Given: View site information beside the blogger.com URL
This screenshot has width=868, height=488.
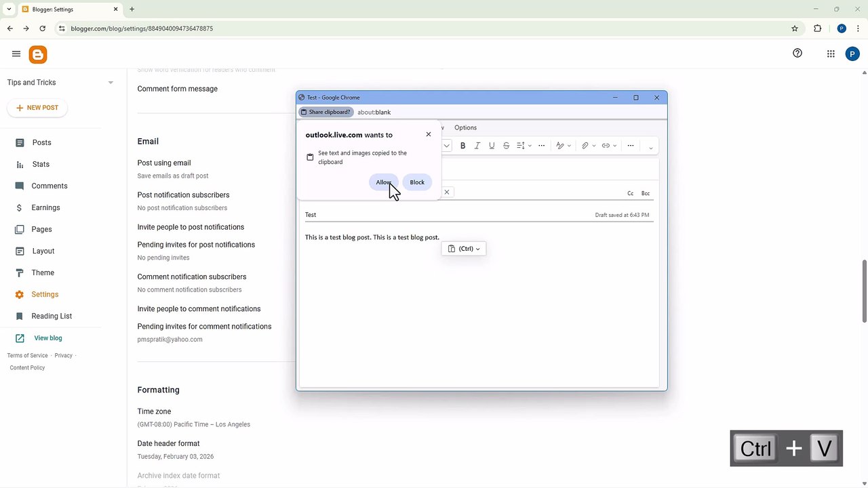Looking at the screenshot, I should coord(62,28).
